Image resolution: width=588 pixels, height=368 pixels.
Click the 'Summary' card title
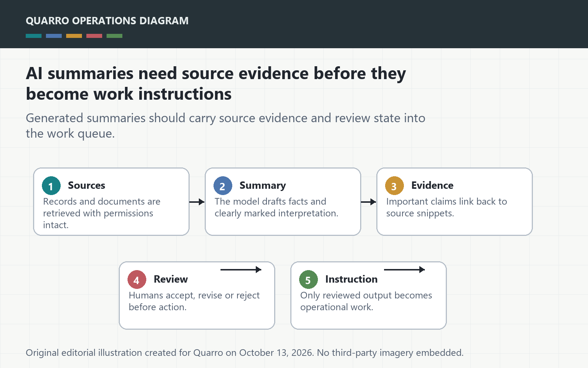262,185
